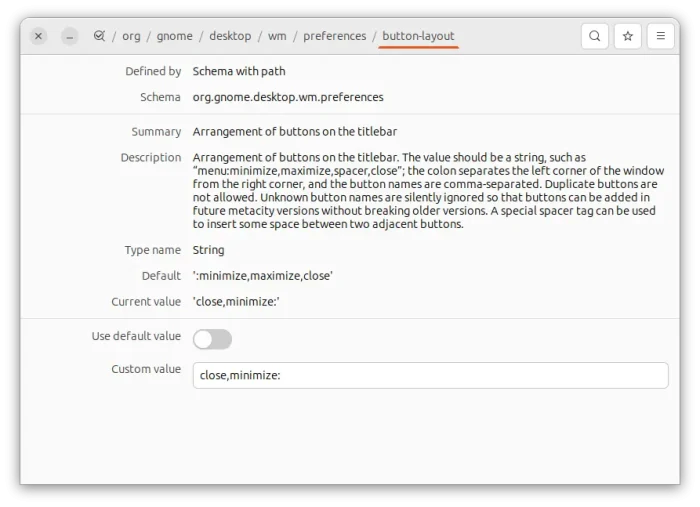Screen dimensions: 700x507
Task: Close the dconf Editor window
Action: pos(38,36)
